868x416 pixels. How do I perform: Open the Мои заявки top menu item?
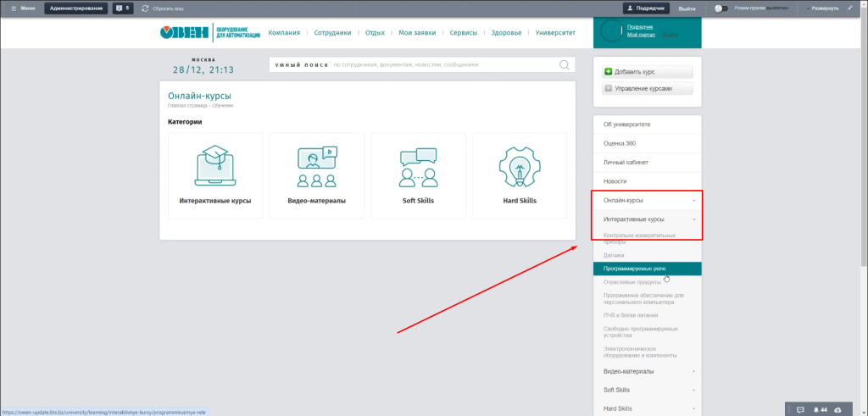pos(416,33)
